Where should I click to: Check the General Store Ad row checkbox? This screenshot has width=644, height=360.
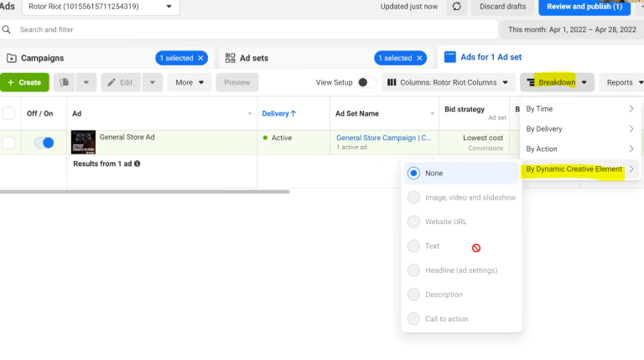coord(8,143)
